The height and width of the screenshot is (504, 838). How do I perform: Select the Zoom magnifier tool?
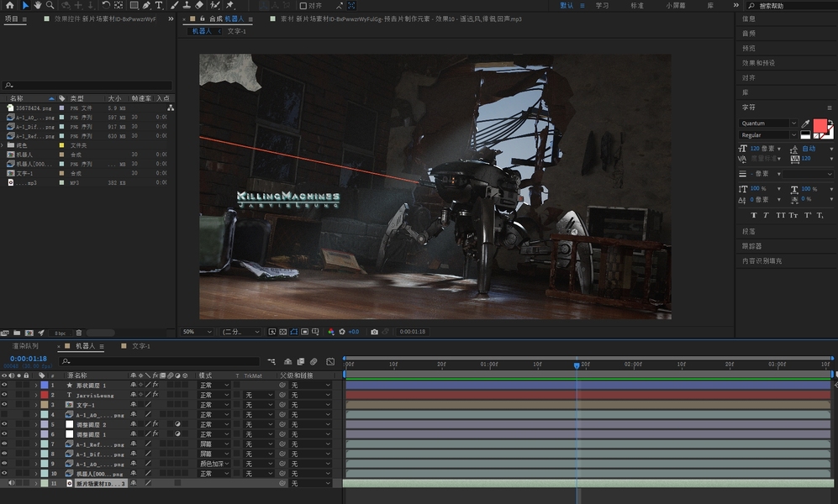50,5
